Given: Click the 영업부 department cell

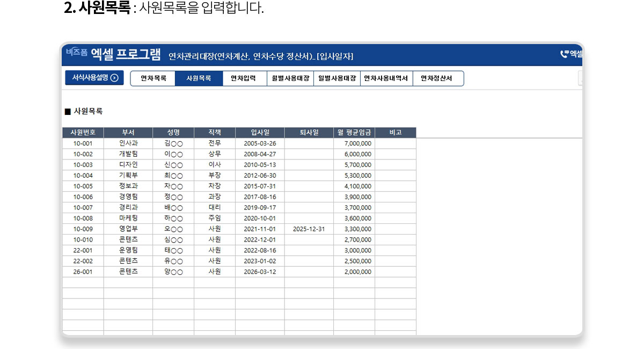Looking at the screenshot, I should (128, 229).
